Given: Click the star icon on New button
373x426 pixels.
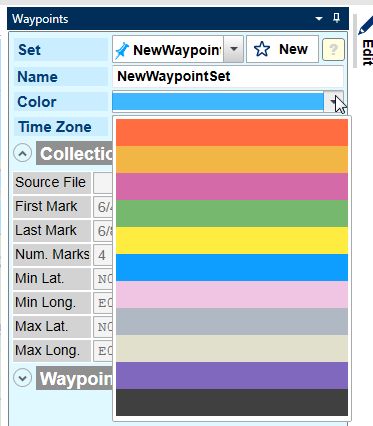Looking at the screenshot, I should click(262, 49).
